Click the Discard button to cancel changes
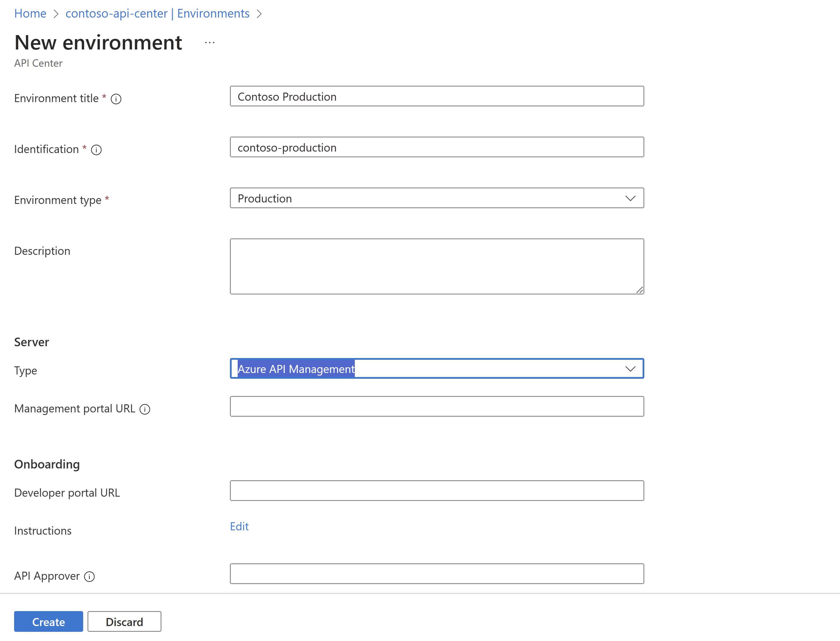The image size is (840, 641). coord(124,621)
